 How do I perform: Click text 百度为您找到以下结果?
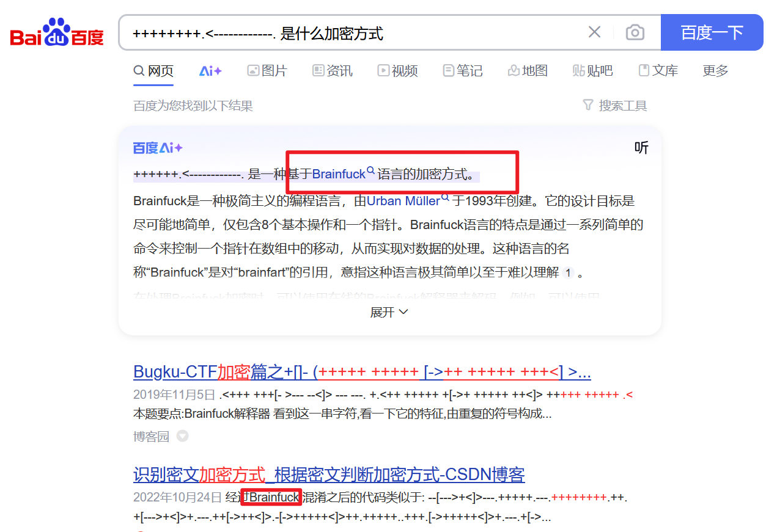point(193,106)
